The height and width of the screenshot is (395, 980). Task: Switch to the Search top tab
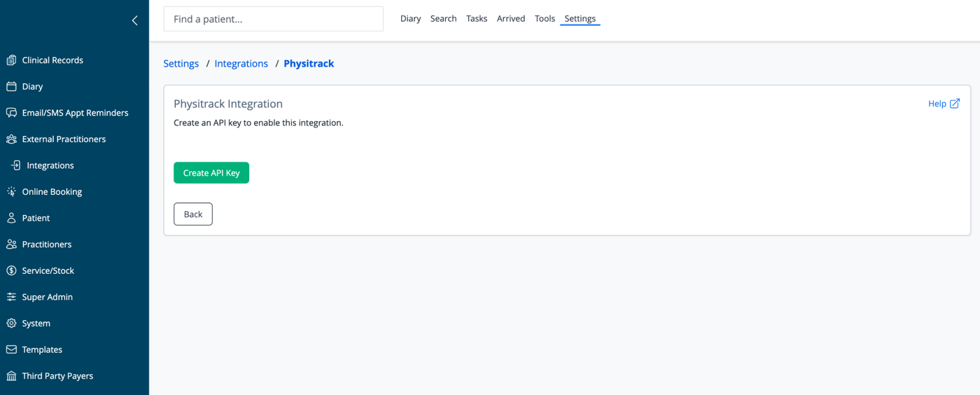[443, 19]
